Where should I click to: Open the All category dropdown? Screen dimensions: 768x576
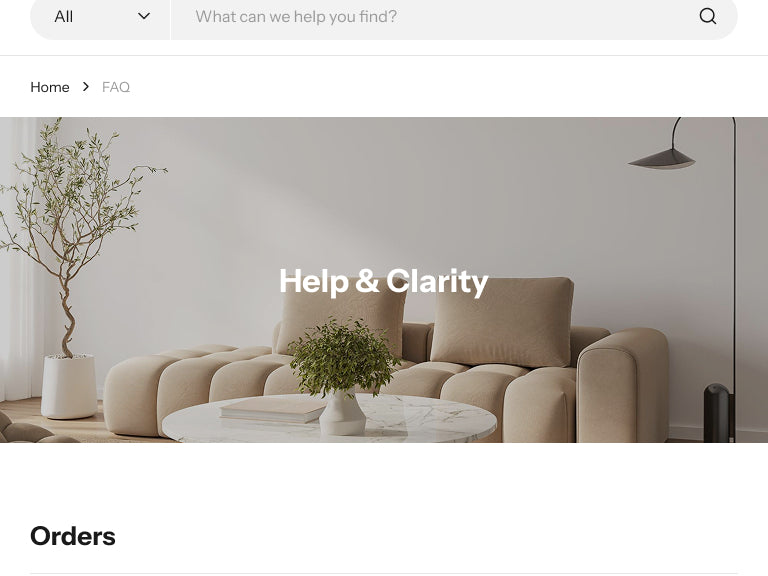coord(100,16)
